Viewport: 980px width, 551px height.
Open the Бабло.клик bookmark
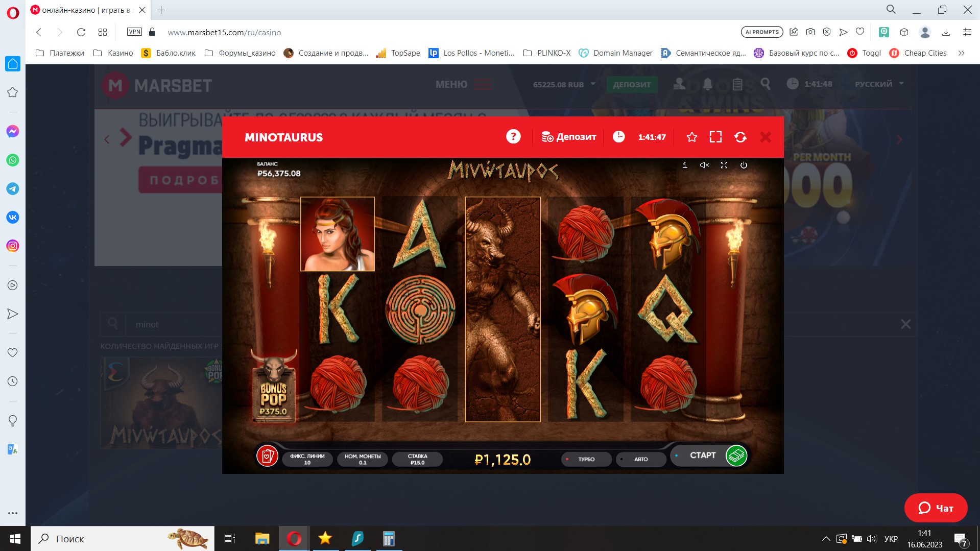click(x=169, y=53)
